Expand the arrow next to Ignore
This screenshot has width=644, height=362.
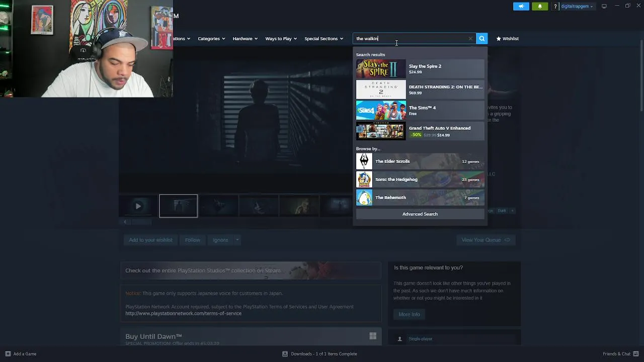point(237,240)
